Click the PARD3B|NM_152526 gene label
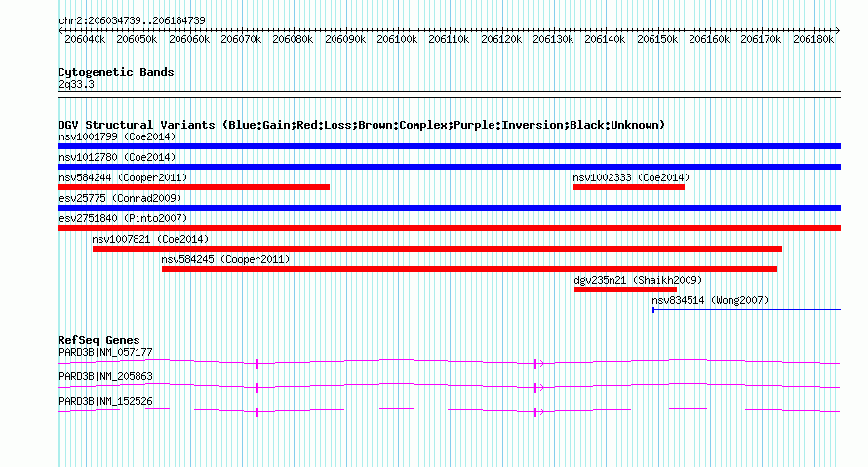This screenshot has width=868, height=467. (105, 401)
